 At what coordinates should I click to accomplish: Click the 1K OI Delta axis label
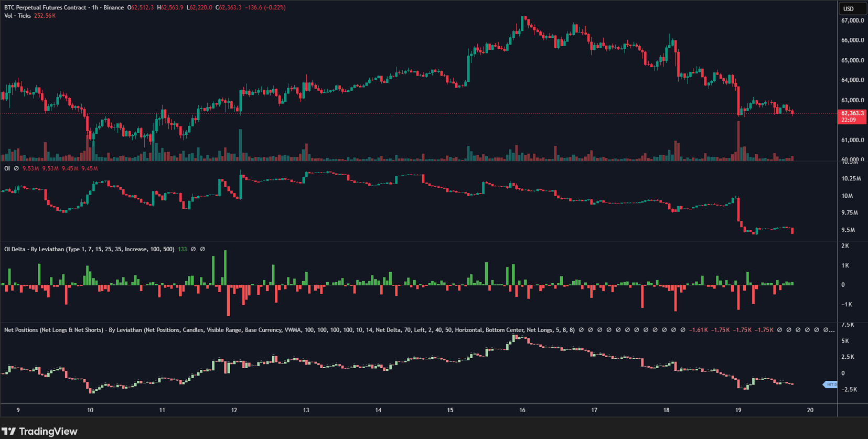(845, 265)
